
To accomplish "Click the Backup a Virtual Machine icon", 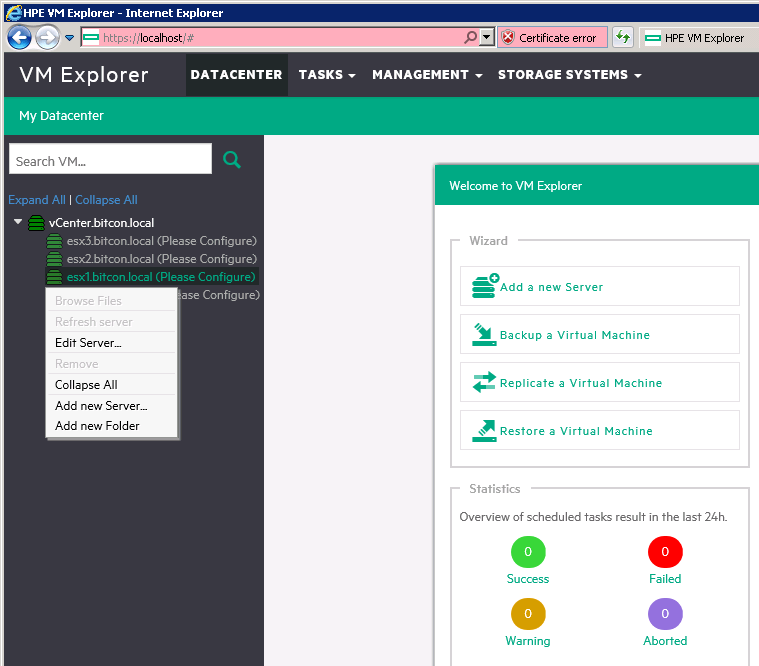I will (484, 334).
